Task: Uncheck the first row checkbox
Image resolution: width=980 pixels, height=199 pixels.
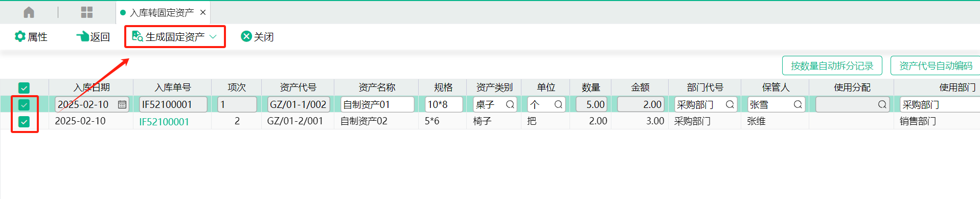Action: click(24, 105)
